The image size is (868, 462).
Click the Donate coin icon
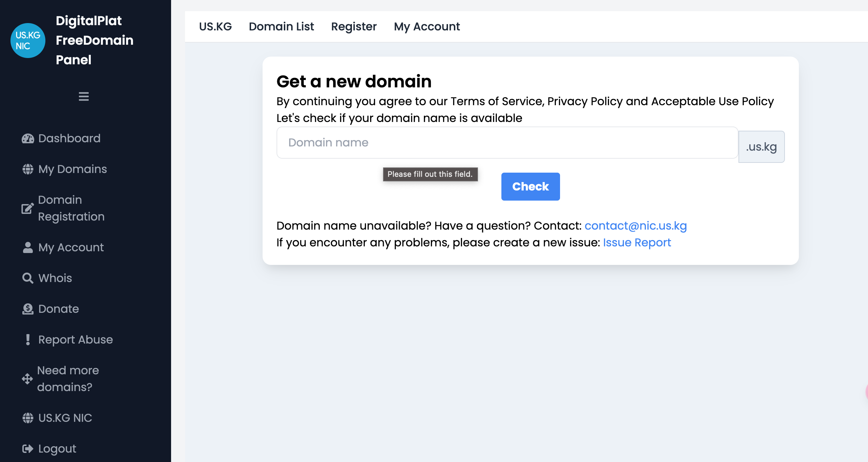coord(28,309)
